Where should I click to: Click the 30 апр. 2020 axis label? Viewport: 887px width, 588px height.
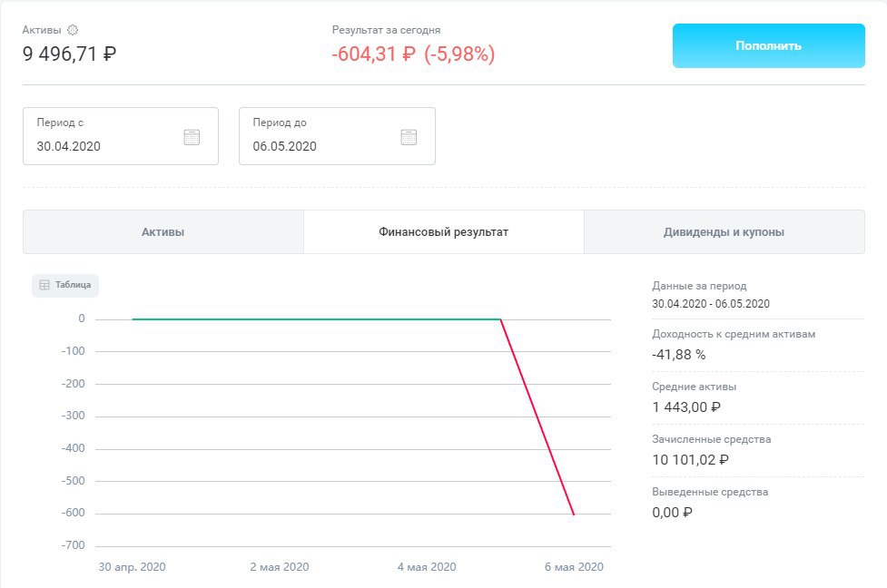132,567
